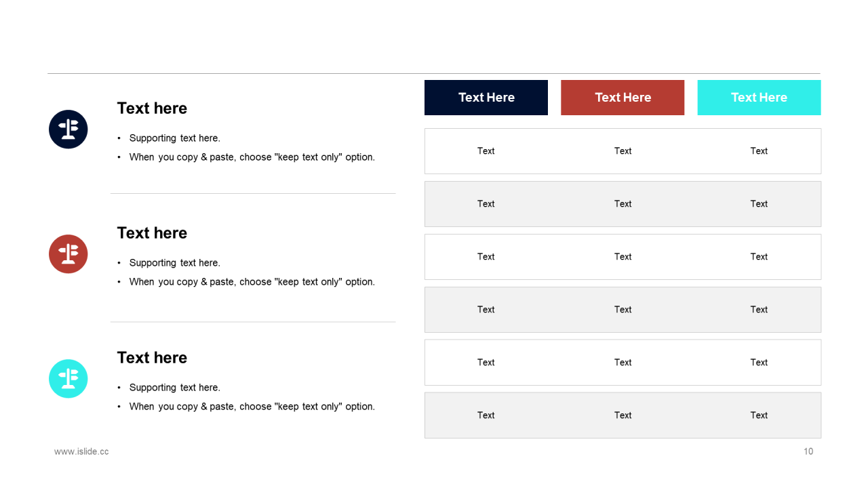This screenshot has width=868, height=488.
Task: Click the cyan signpost icon
Action: (68, 379)
